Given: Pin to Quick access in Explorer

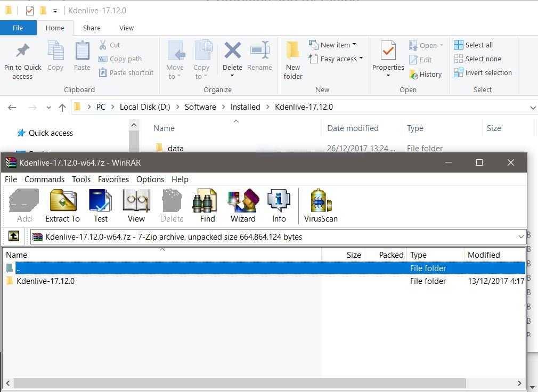Looking at the screenshot, I should (x=23, y=60).
